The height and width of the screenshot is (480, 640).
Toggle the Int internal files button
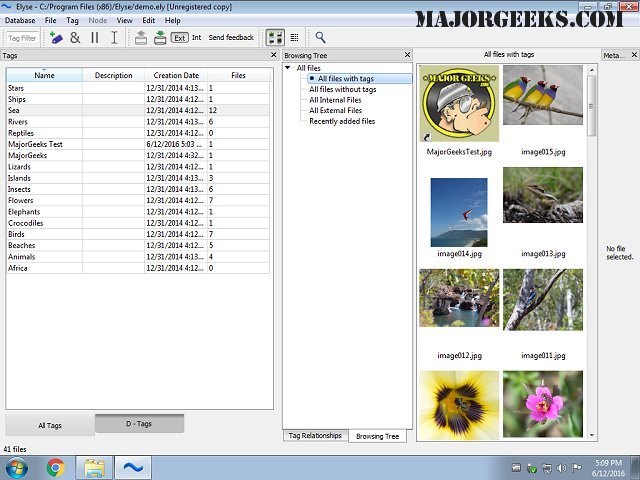click(x=196, y=38)
